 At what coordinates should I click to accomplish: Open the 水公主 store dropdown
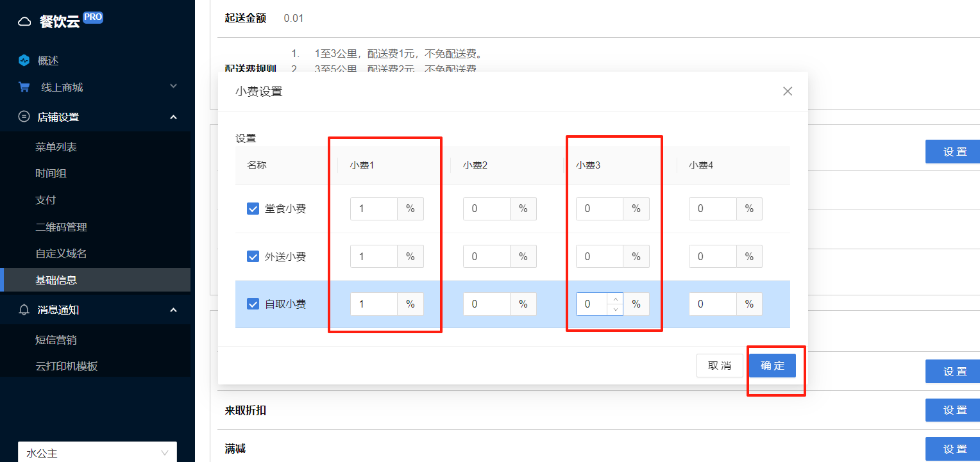tap(97, 452)
